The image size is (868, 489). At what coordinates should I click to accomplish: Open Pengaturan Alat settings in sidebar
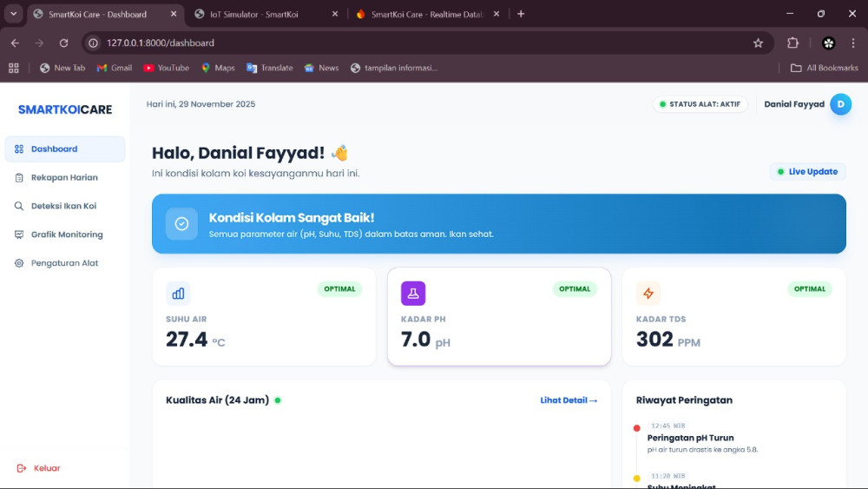point(65,263)
